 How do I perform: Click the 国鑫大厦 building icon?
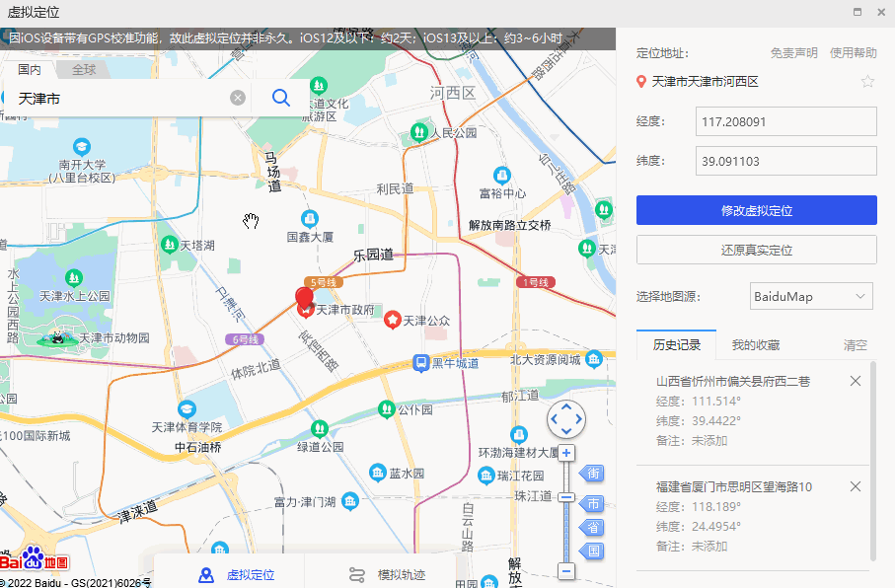[310, 219]
